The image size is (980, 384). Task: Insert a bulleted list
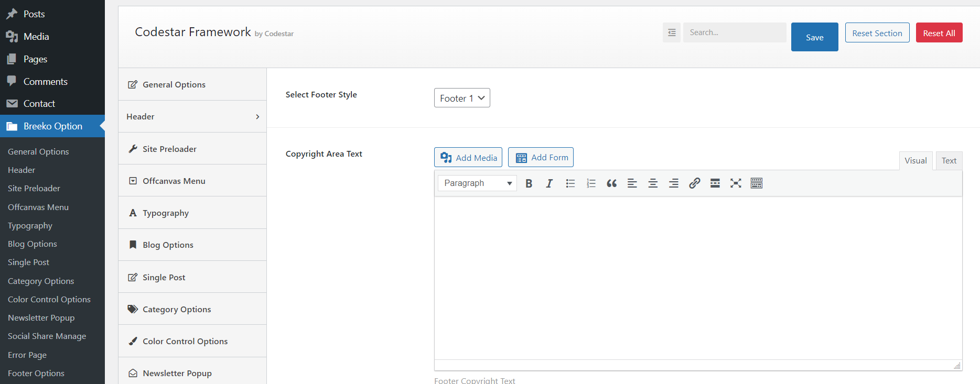(x=570, y=183)
